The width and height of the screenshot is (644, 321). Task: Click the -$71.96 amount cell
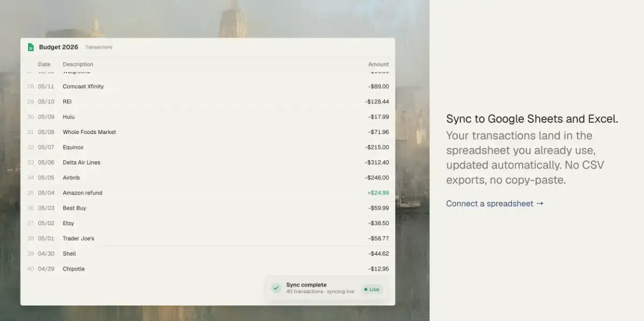pos(378,132)
